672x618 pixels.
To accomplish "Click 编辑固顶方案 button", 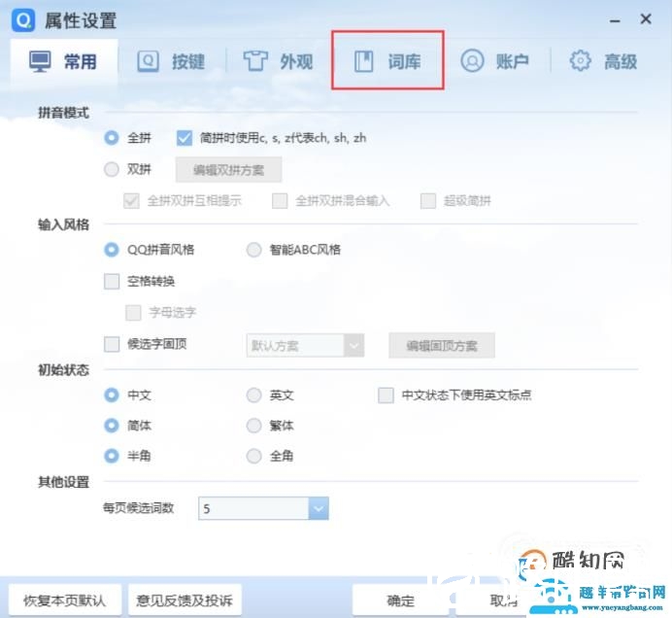I will [442, 345].
